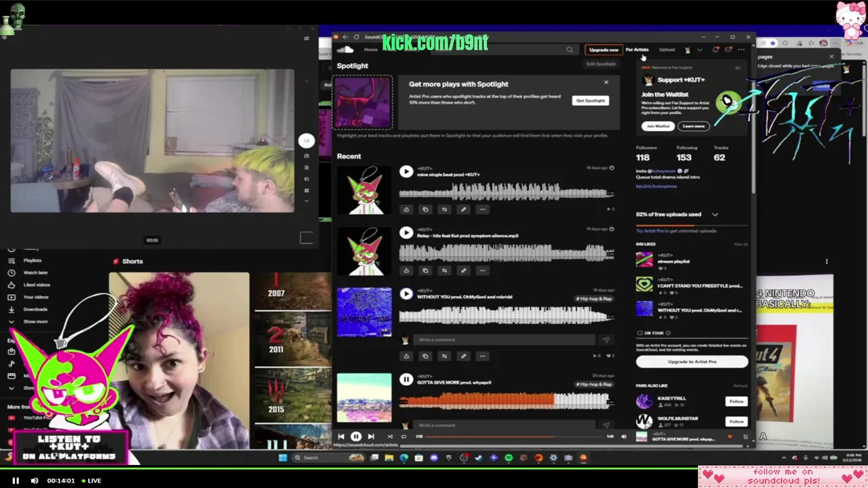868x488 pixels.
Task: Go back in the SoundCloud window
Action: (x=345, y=37)
